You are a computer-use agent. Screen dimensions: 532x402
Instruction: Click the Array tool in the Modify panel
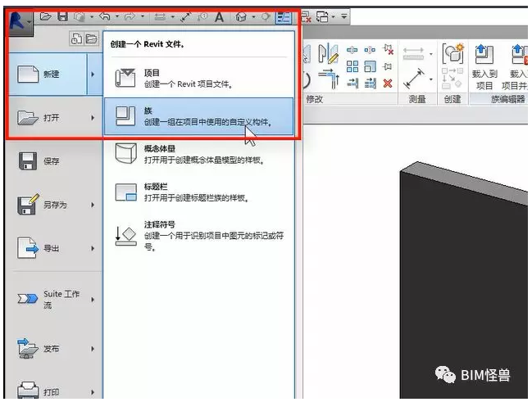pyautogui.click(x=352, y=67)
